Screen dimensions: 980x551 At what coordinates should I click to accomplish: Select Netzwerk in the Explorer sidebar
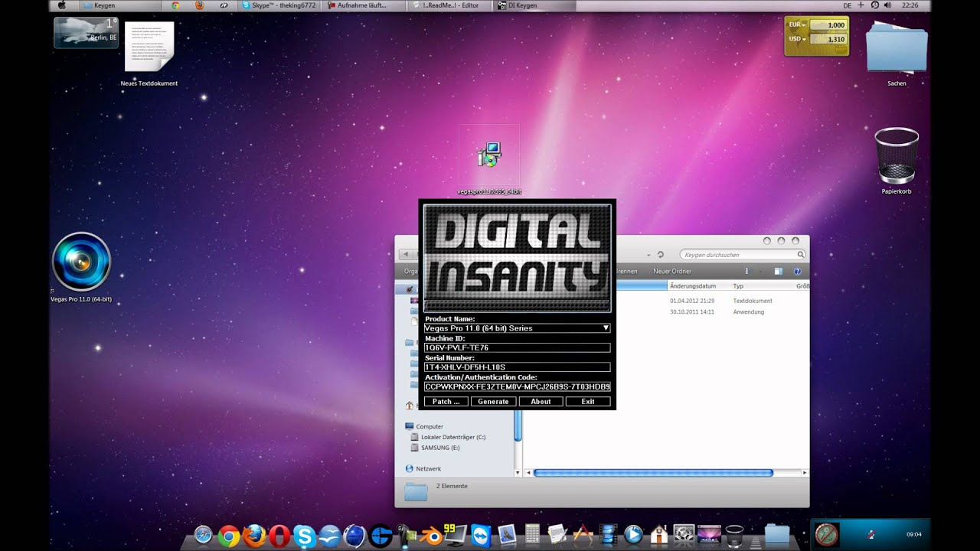coord(423,468)
